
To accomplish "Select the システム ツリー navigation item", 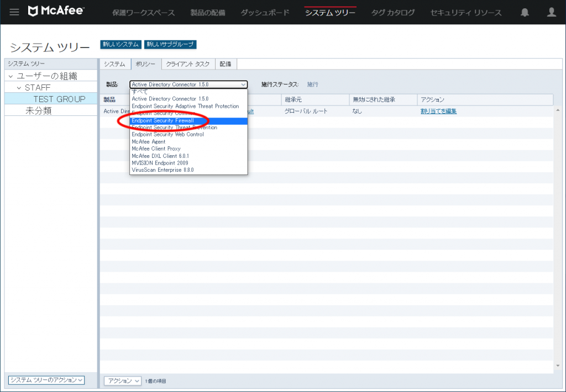I will (x=330, y=13).
